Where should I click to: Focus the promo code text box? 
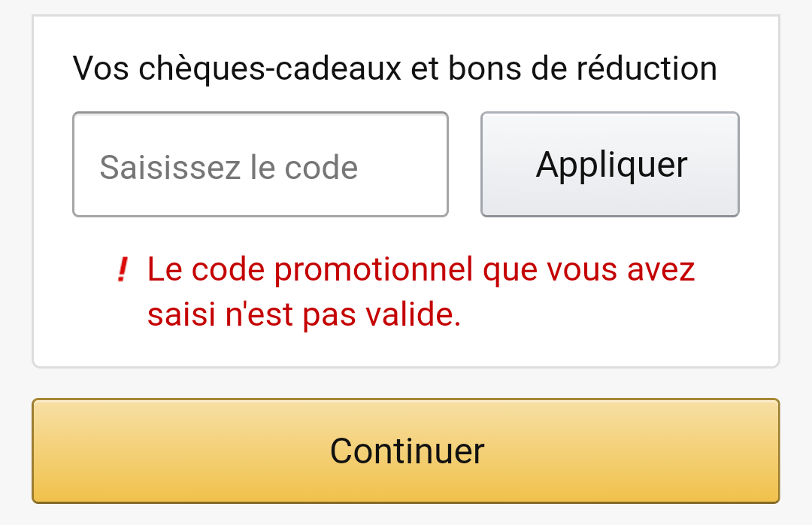pos(260,165)
